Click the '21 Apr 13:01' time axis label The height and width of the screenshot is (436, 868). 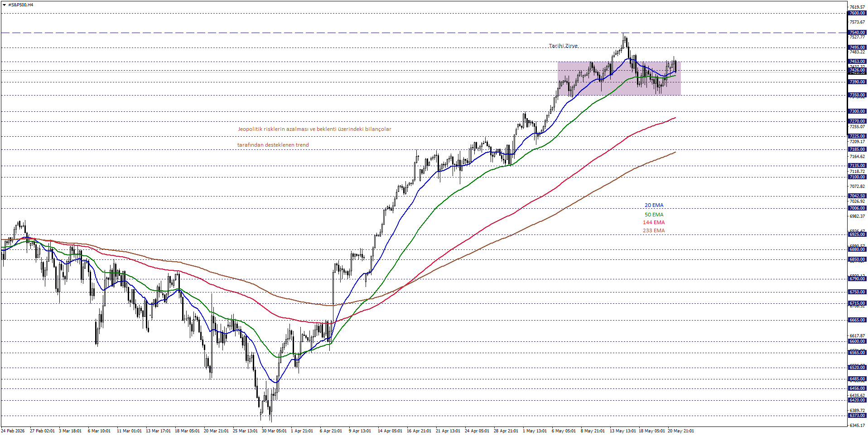tap(448, 431)
